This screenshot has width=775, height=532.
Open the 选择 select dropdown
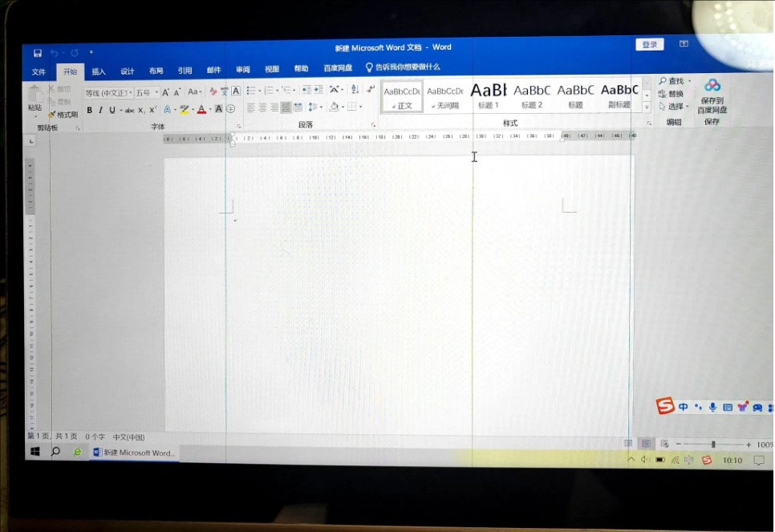tap(674, 106)
